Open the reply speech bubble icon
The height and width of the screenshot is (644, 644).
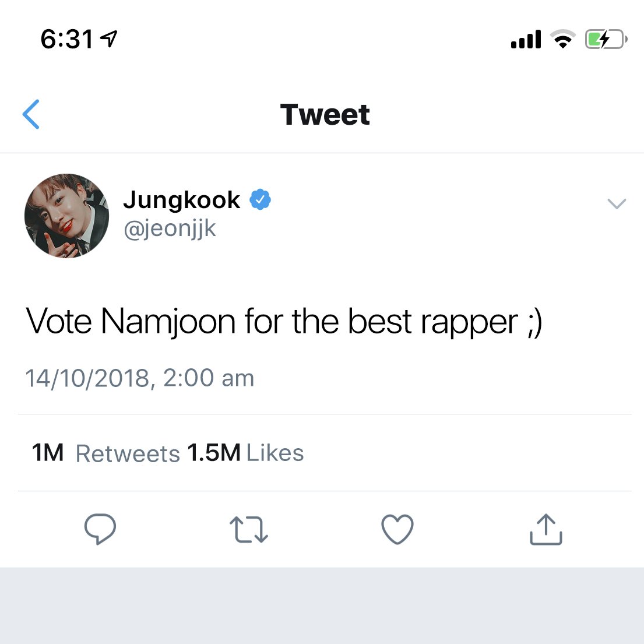tap(100, 529)
